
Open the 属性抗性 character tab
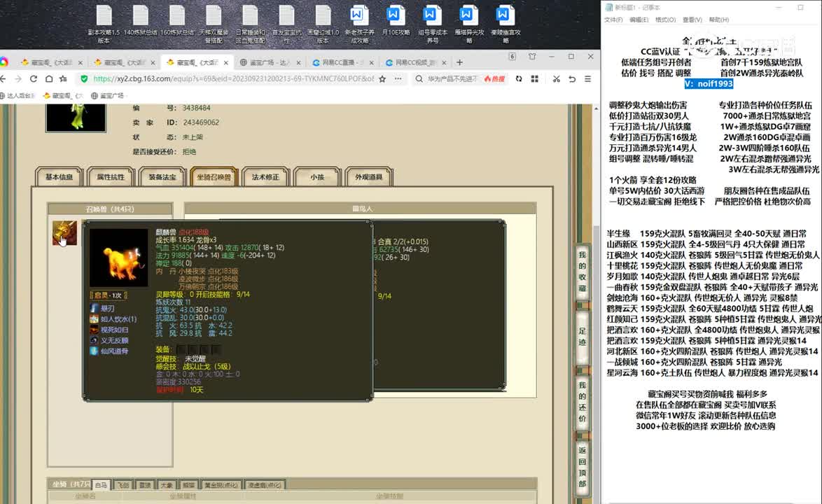pyautogui.click(x=111, y=177)
